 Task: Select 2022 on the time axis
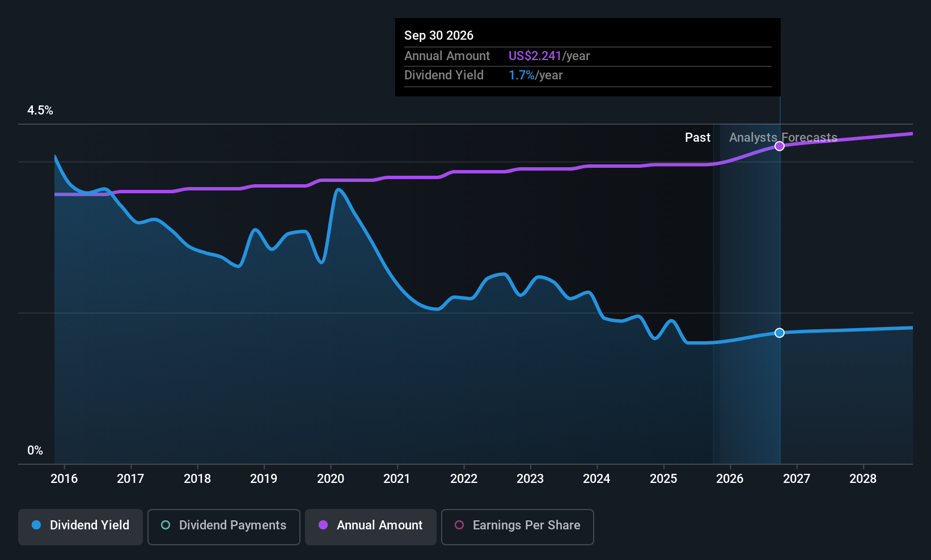(x=464, y=479)
